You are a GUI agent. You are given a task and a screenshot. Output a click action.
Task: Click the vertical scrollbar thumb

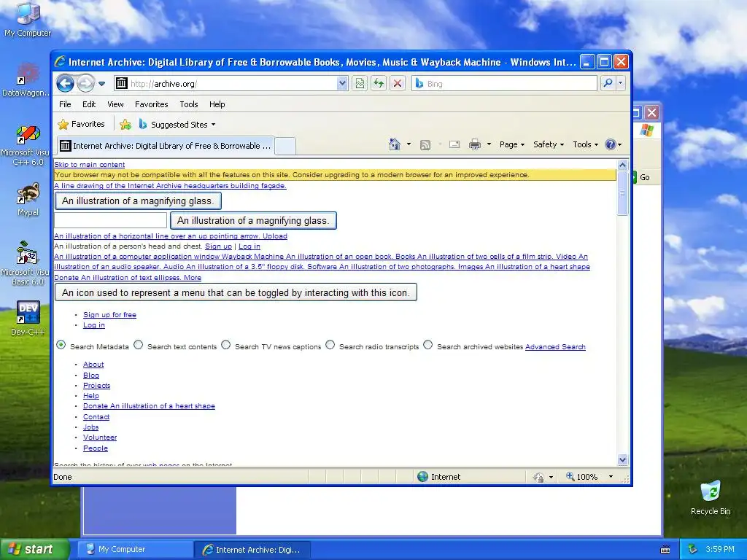coord(622,194)
